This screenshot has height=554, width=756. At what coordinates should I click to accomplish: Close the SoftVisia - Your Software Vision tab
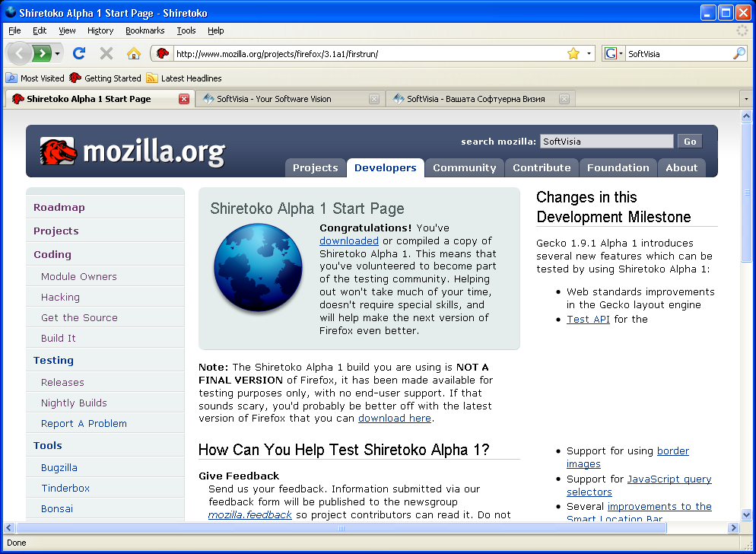(x=373, y=99)
